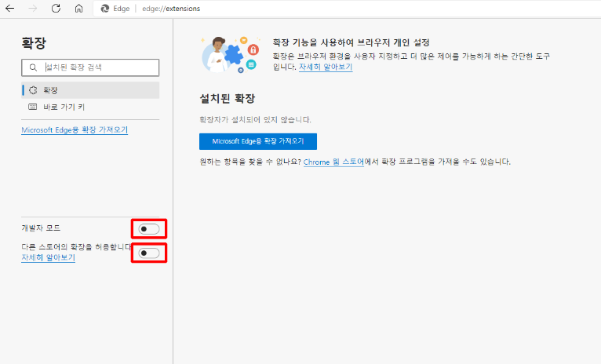Click the search magnifier icon in sidebar
This screenshot has height=364, width=601.
tap(34, 67)
